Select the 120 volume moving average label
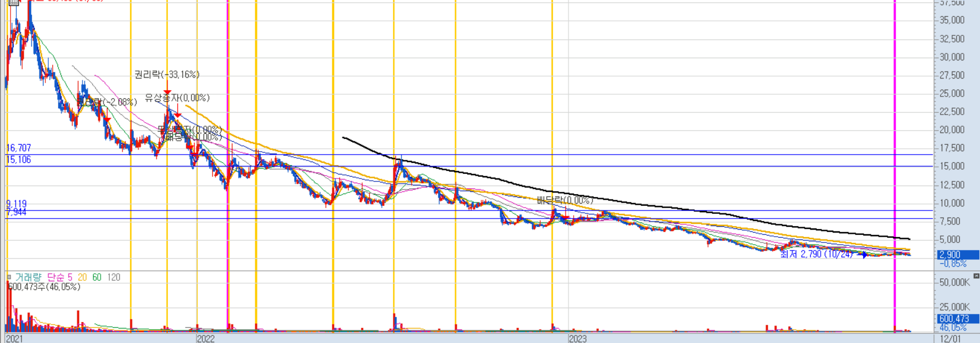The width and height of the screenshot is (980, 343). pyautogui.click(x=113, y=277)
